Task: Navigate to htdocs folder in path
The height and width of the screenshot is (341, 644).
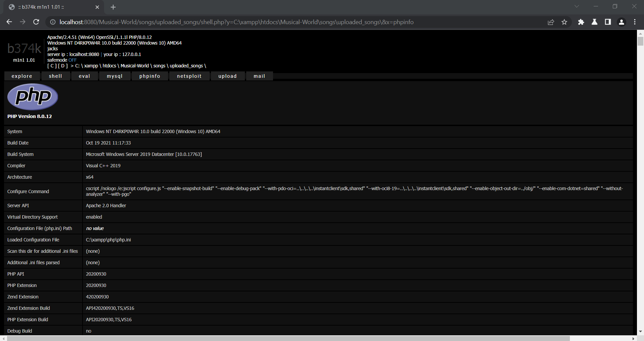Action: pos(109,66)
